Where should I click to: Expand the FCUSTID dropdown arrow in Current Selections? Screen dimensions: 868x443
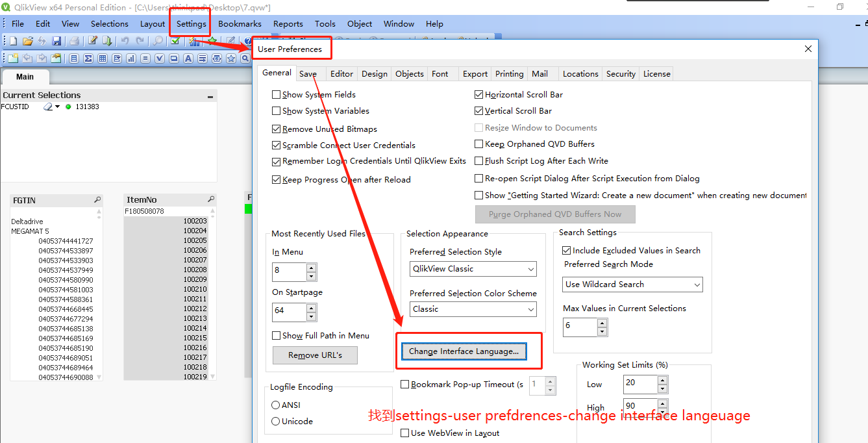coord(57,107)
